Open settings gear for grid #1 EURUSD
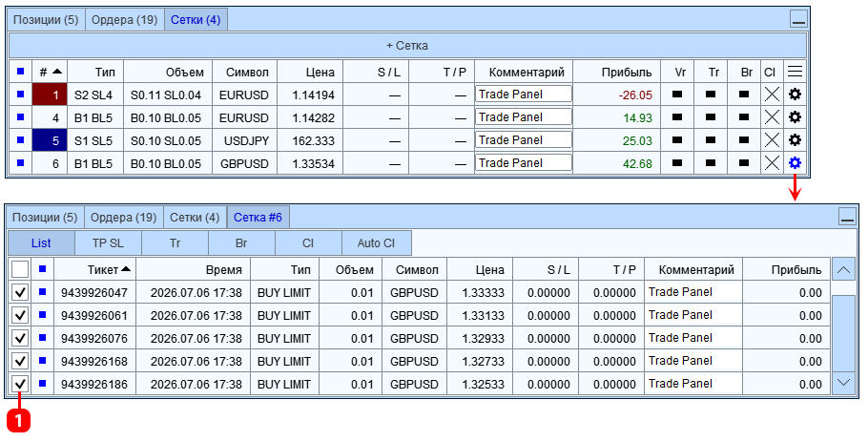This screenshot has height=442, width=868. click(x=795, y=95)
